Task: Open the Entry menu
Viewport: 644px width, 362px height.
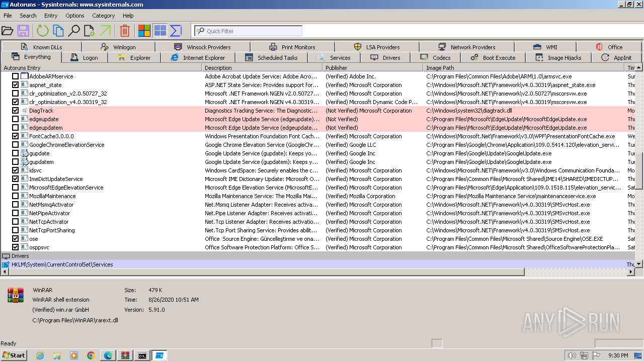Action: [51, 16]
